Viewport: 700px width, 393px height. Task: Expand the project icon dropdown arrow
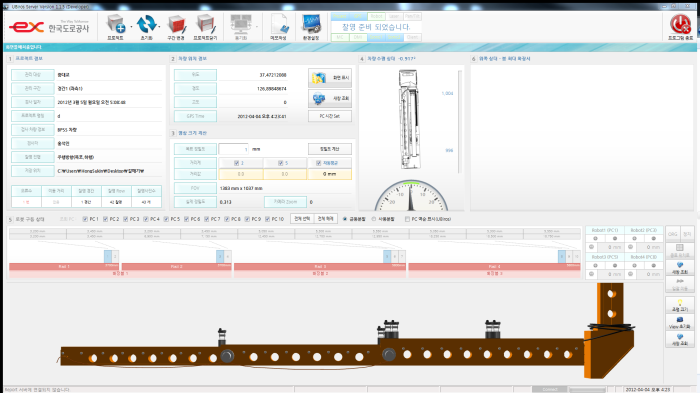click(131, 27)
